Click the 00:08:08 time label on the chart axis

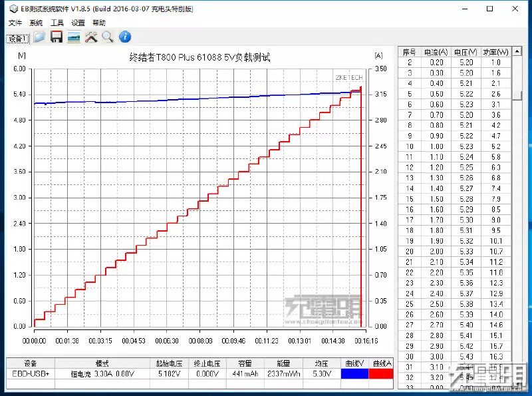coord(200,341)
